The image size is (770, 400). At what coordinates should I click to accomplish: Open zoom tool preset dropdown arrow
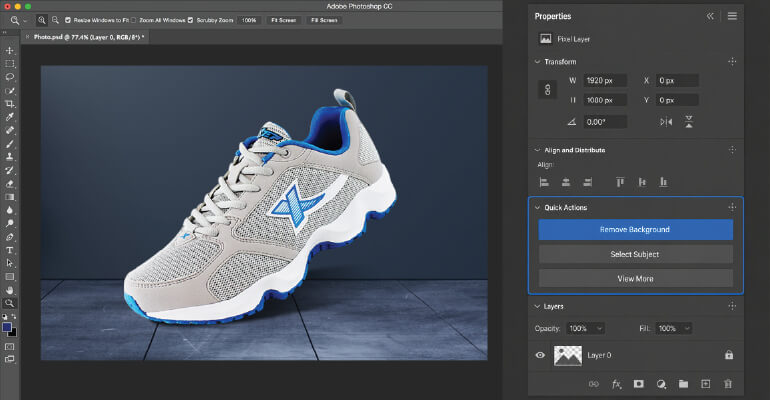click(x=26, y=21)
